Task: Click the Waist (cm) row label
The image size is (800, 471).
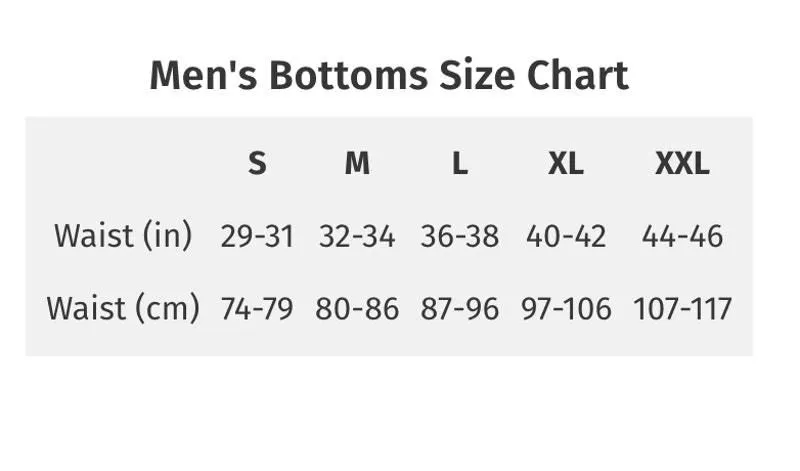Action: (123, 308)
